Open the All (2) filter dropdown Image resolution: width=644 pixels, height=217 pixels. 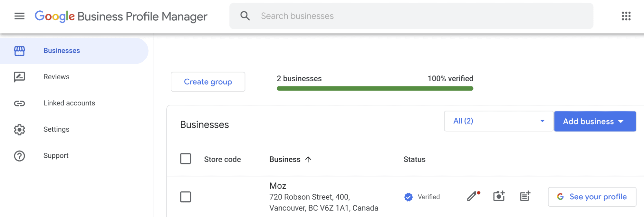498,121
